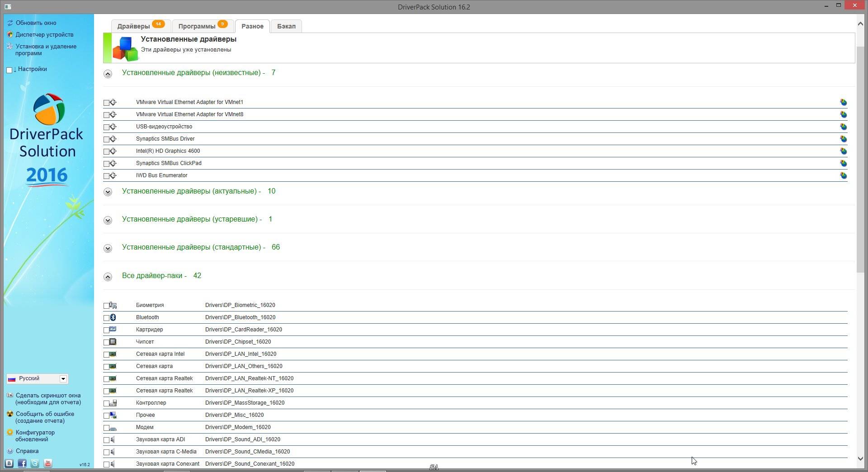Expand the актуальные installed drivers section
Image resolution: width=868 pixels, height=472 pixels.
pos(108,192)
